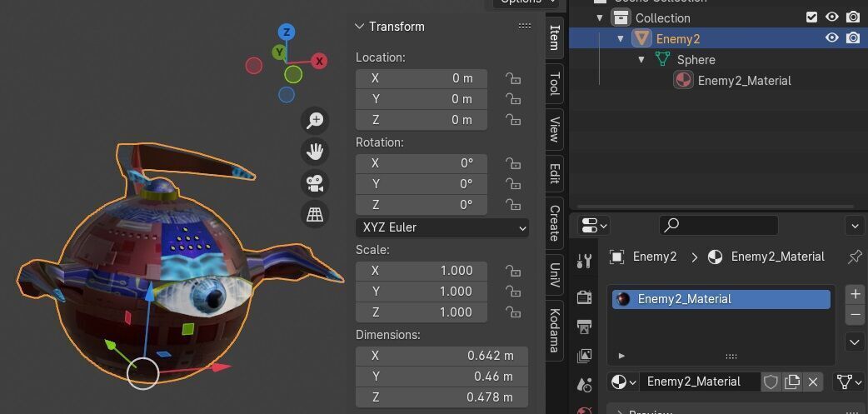This screenshot has height=414, width=868.
Task: Disable Enemy2 render camera icon
Action: 853,37
